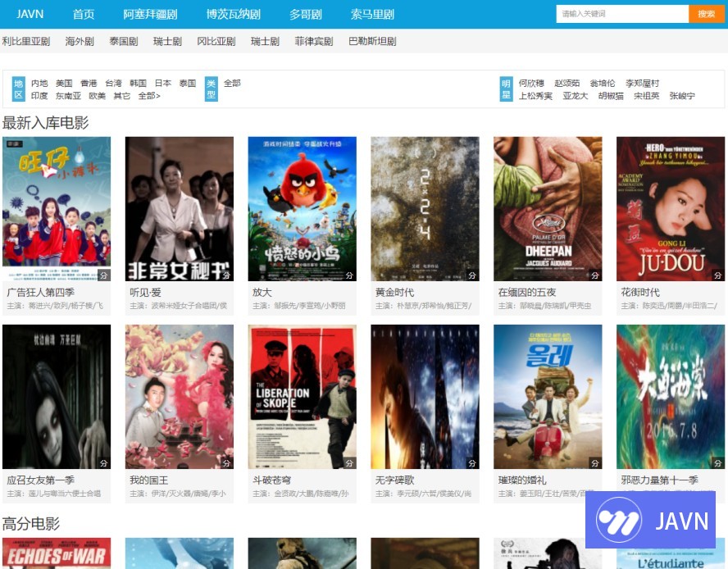728x569 pixels.
Task: Click the title 斗破苍穹
Action: [x=272, y=480]
